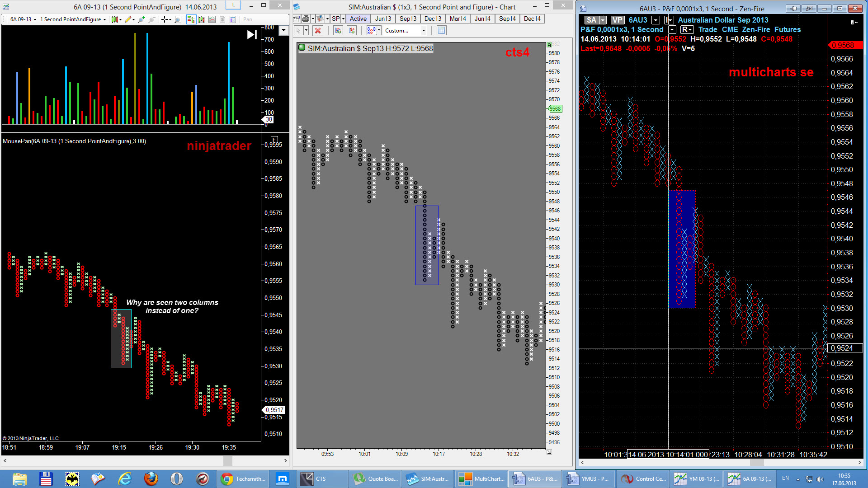The height and width of the screenshot is (488, 868).
Task: Toggle the Chart Trader icon in NinjaTrader
Action: pos(191,19)
